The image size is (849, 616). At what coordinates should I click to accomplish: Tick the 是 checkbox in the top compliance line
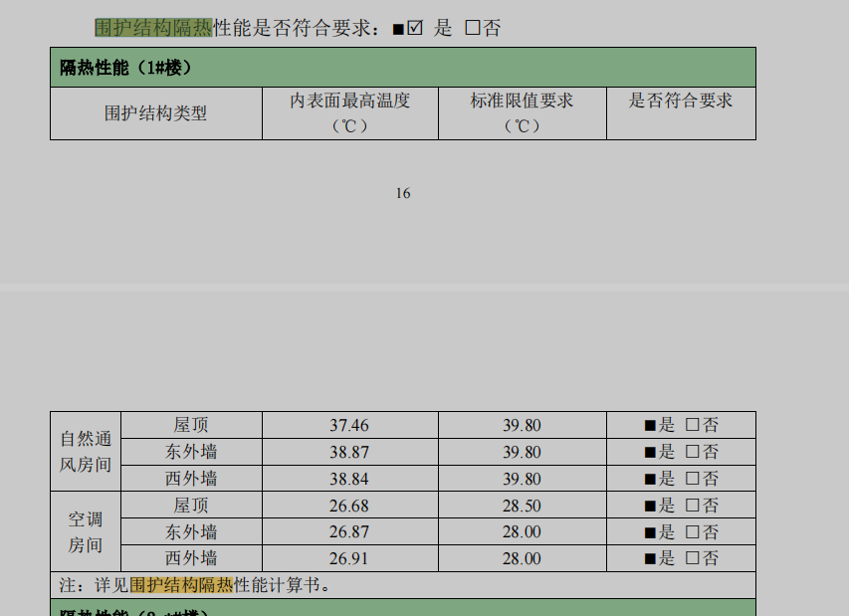pyautogui.click(x=415, y=28)
